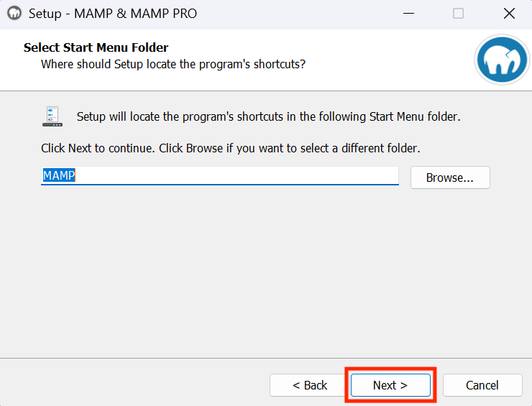Click the "Click Next to continue" instruction line
The image size is (532, 406).
tap(230, 148)
